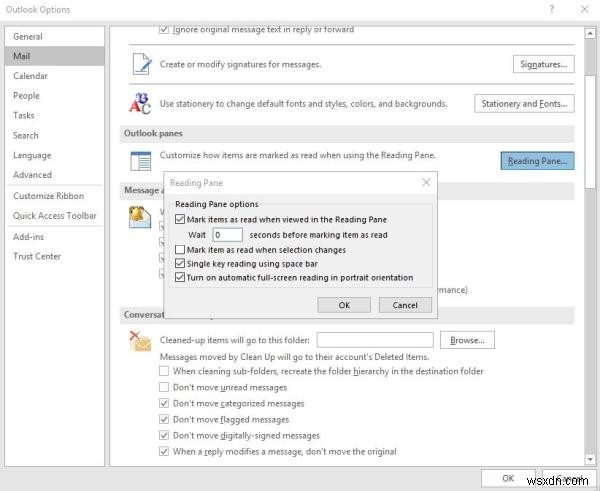Open the Search options category

pyautogui.click(x=54, y=135)
